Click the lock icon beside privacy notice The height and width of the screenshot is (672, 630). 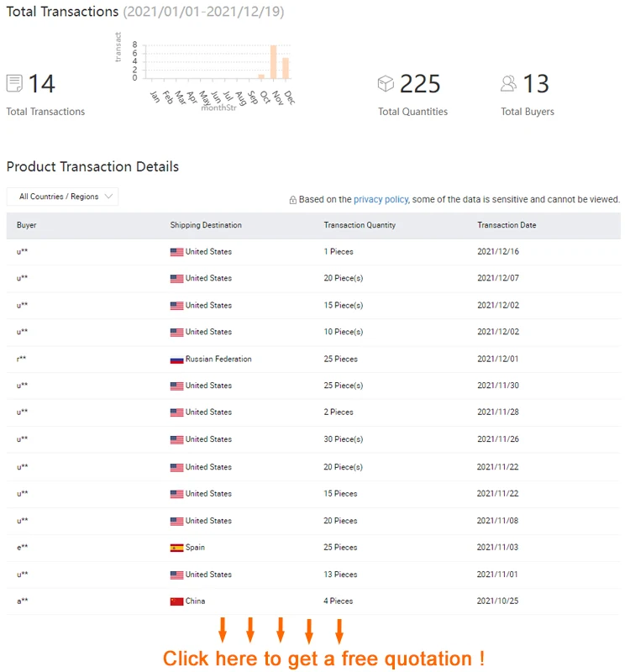292,200
